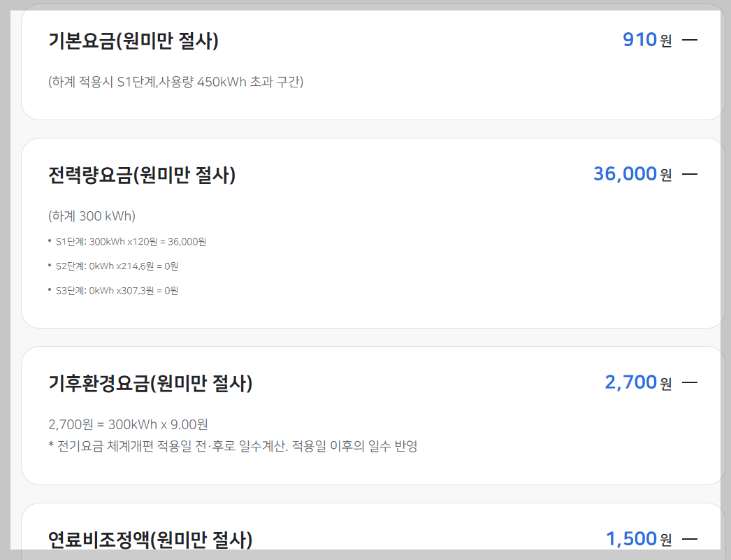
Task: Collapse the 기본요금 section using its minus icon
Action: point(690,40)
